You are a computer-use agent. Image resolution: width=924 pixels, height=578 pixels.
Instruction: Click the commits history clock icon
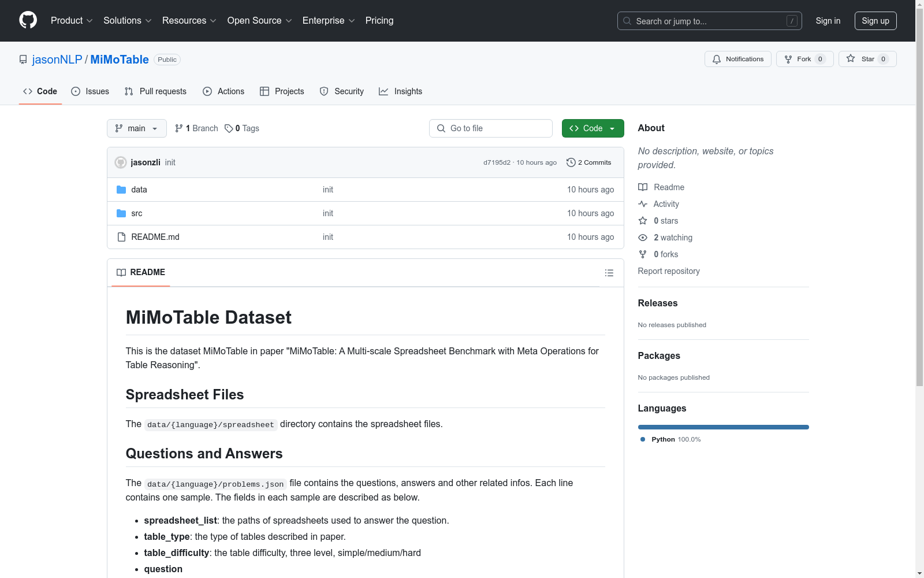click(571, 162)
